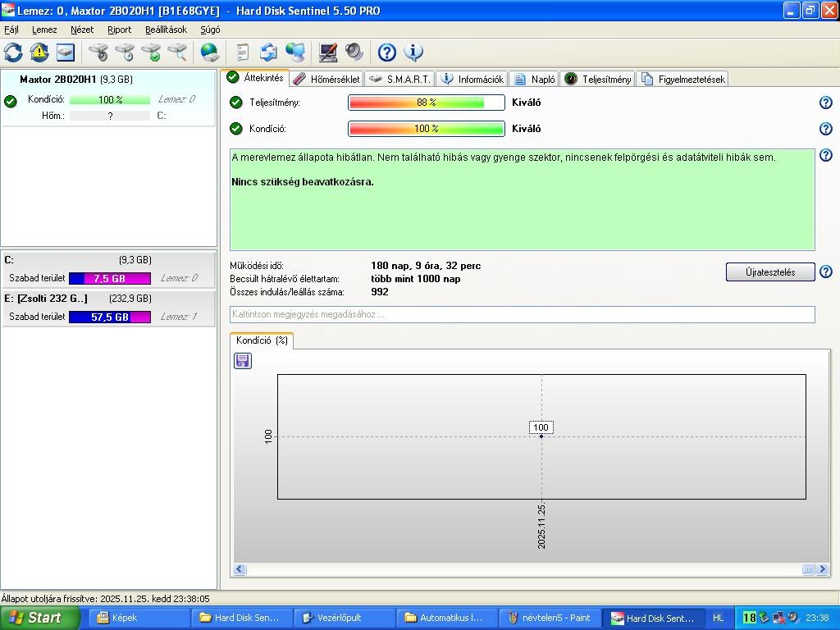840x630 pixels.
Task: Click the '180 nap, 9 óra, 32 perc' value
Action: click(426, 266)
